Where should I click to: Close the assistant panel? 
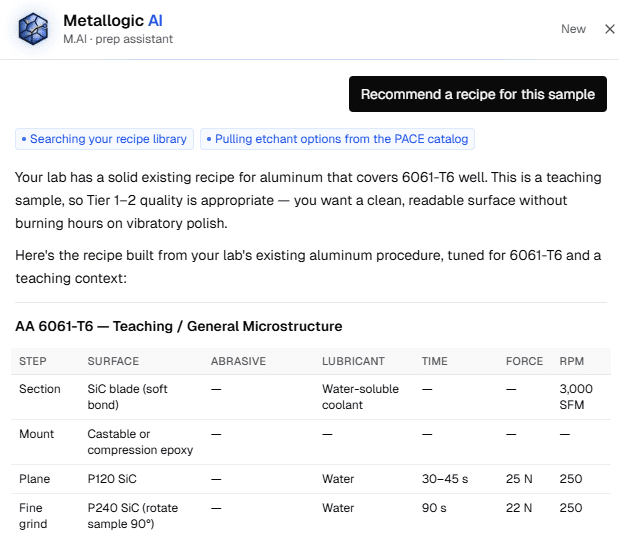(610, 29)
